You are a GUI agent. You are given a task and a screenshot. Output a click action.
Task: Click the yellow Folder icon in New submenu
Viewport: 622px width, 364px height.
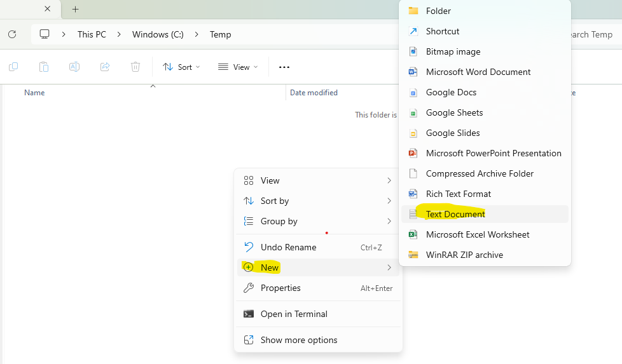413,11
